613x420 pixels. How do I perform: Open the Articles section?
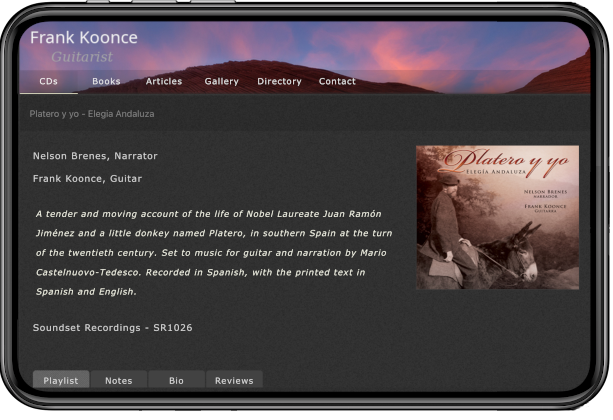[164, 81]
